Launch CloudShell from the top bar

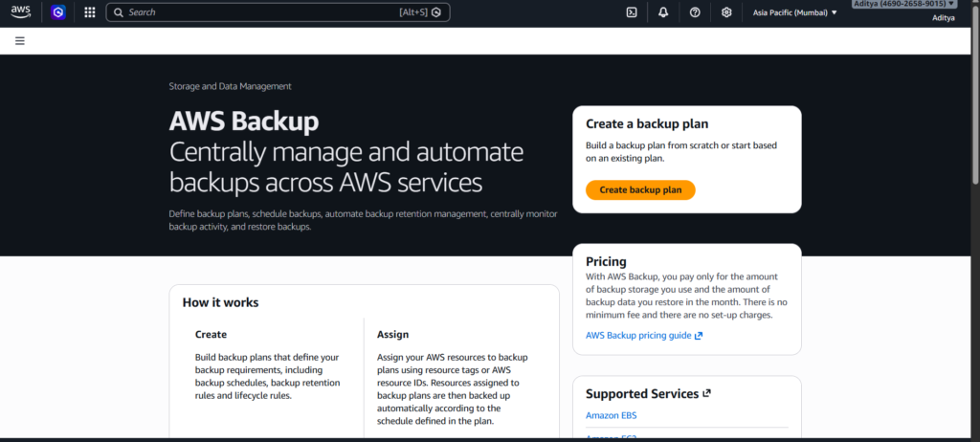click(632, 12)
